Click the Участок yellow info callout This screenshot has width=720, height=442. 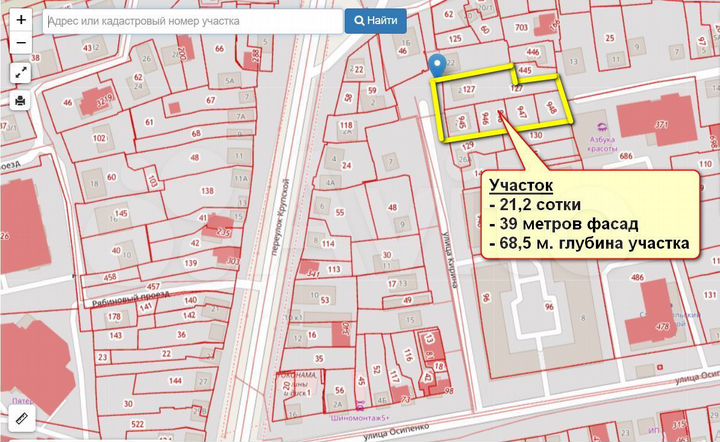click(590, 215)
